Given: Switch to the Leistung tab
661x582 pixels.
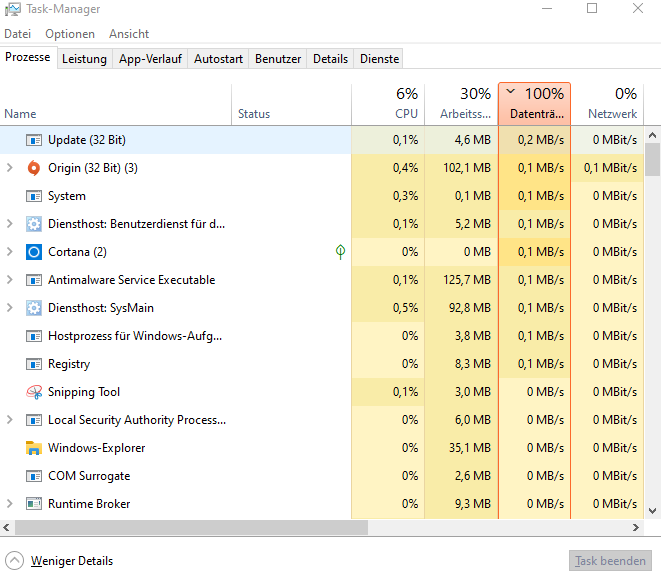Looking at the screenshot, I should pos(84,59).
